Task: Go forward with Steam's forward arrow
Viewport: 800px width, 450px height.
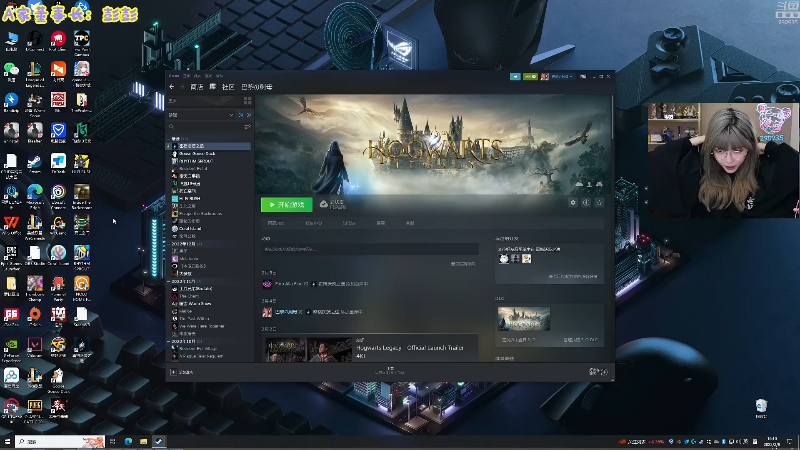Action: (182, 87)
